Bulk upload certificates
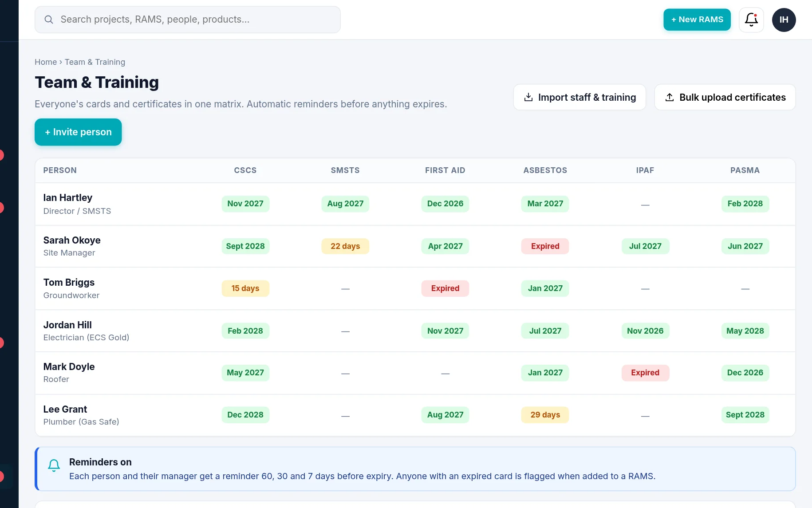 coord(725,97)
